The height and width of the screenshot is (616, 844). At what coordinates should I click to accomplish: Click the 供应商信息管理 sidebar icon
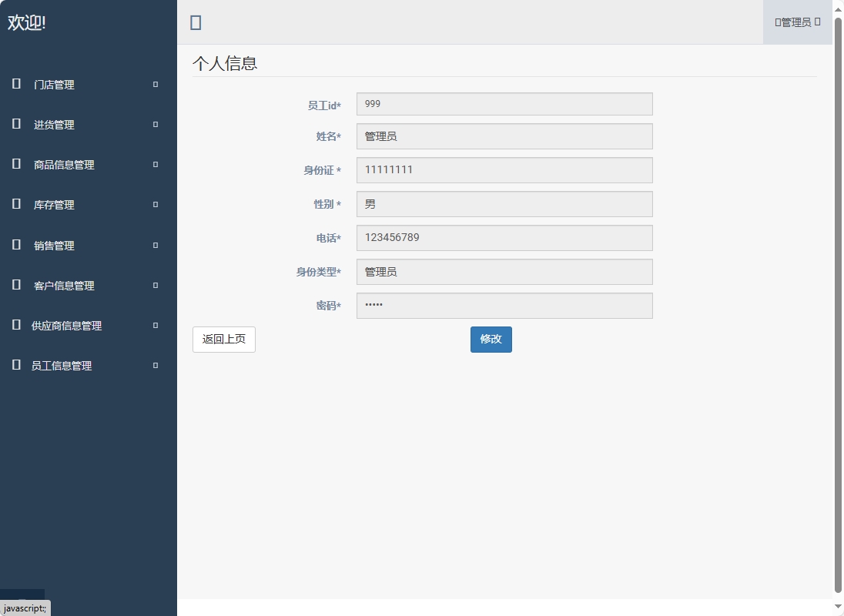[x=16, y=325]
